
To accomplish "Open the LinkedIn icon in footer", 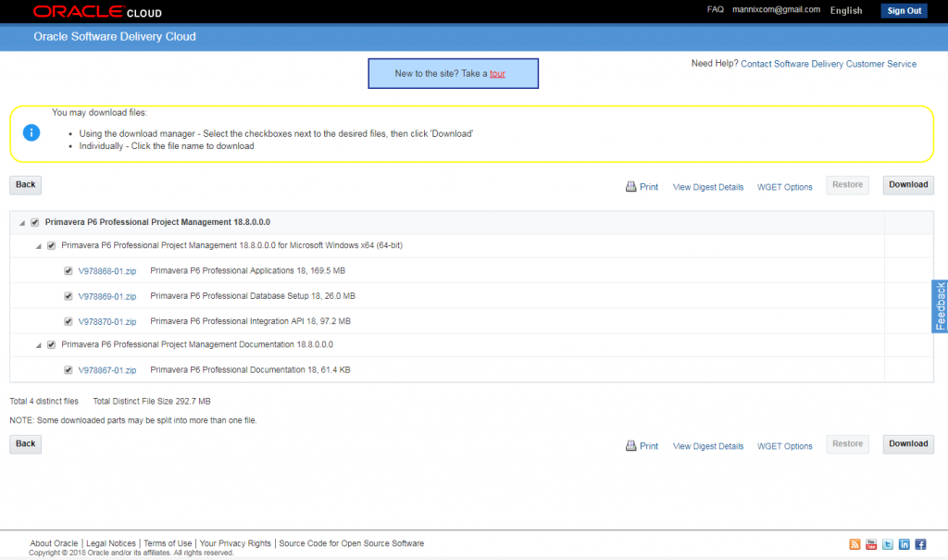I will (904, 544).
